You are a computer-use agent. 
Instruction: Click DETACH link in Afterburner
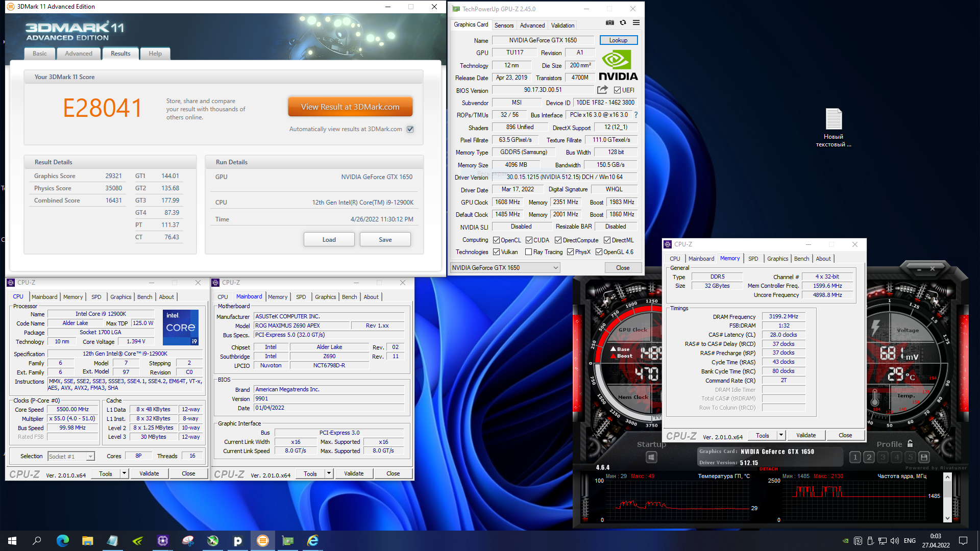(769, 469)
